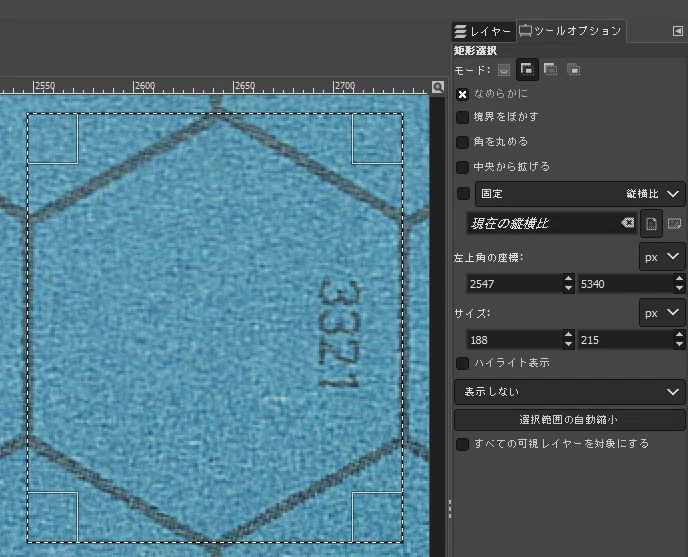Decrease the height 215 with down arrow
This screenshot has height=557, width=688.
click(x=680, y=345)
